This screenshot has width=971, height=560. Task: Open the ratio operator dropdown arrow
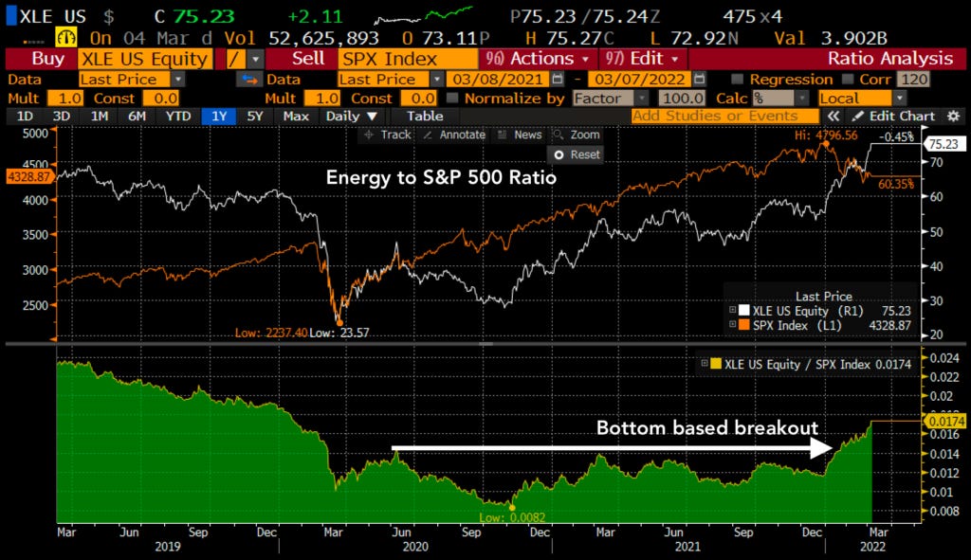click(256, 60)
